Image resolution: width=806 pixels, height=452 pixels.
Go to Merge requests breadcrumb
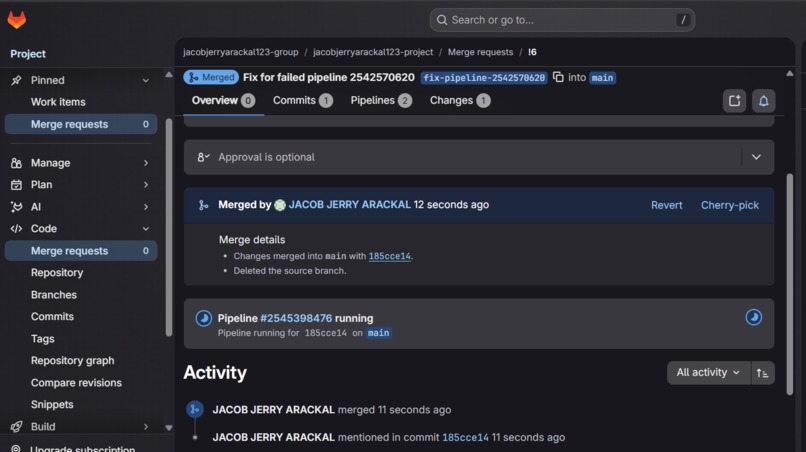(480, 52)
